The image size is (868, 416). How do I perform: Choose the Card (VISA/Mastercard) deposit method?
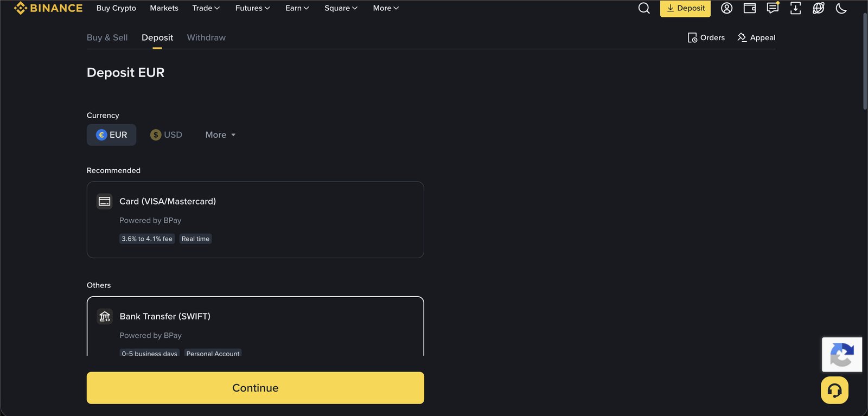(255, 220)
